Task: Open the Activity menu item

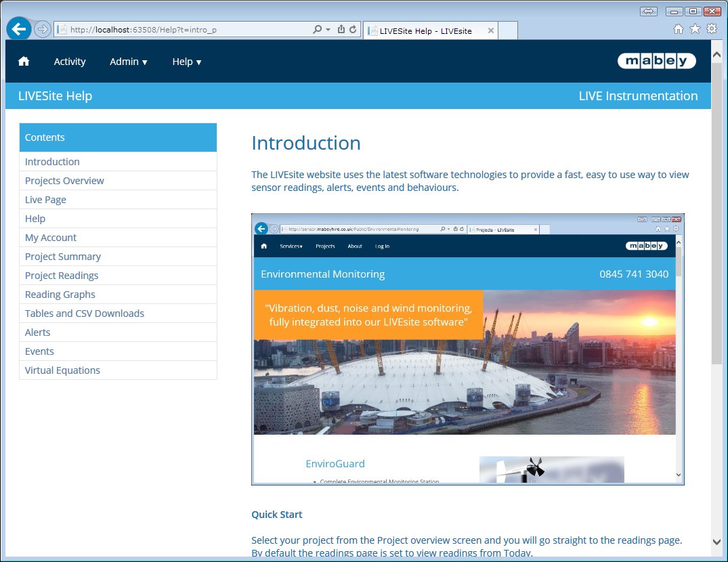Action: pyautogui.click(x=70, y=62)
